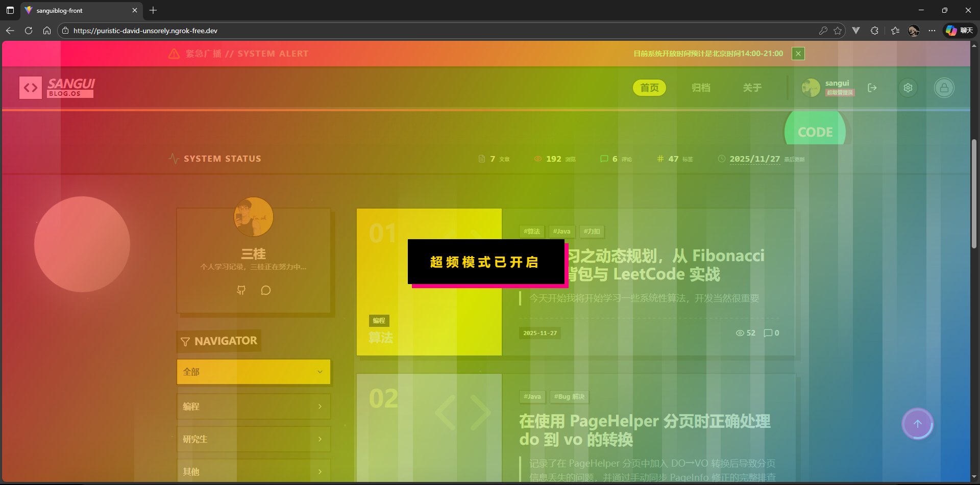The width and height of the screenshot is (980, 485).
Task: Click the browser address bar URL field
Action: click(x=145, y=31)
